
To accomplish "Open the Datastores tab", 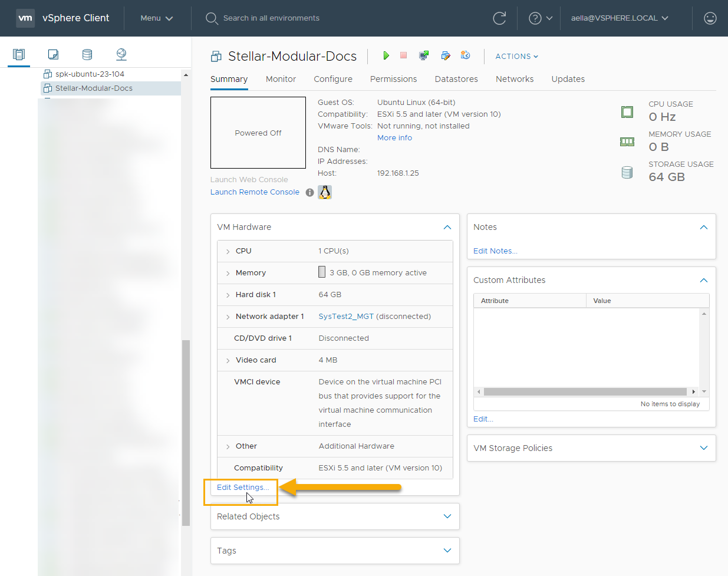I will tap(456, 79).
